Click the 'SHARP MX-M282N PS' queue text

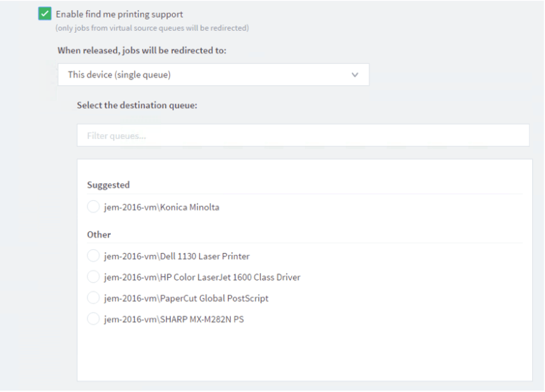tap(202, 319)
